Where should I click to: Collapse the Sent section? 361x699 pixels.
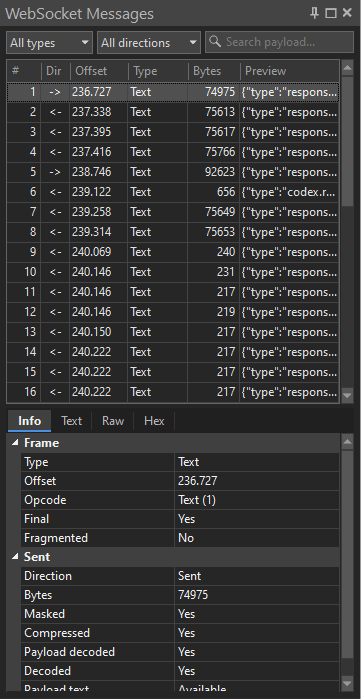coord(16,557)
